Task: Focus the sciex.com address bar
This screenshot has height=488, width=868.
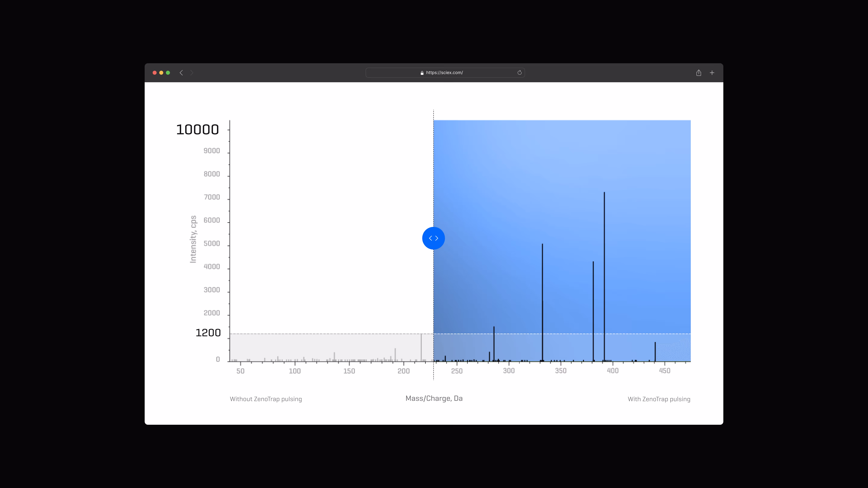Action: tap(445, 73)
